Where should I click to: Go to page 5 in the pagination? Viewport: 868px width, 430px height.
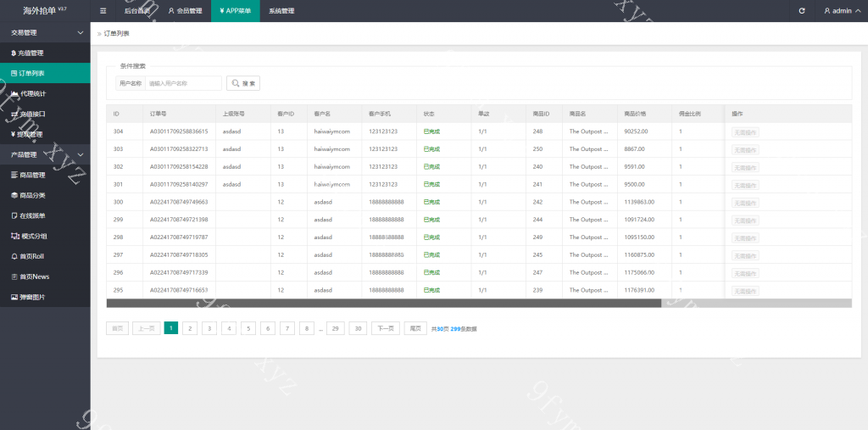coord(248,328)
